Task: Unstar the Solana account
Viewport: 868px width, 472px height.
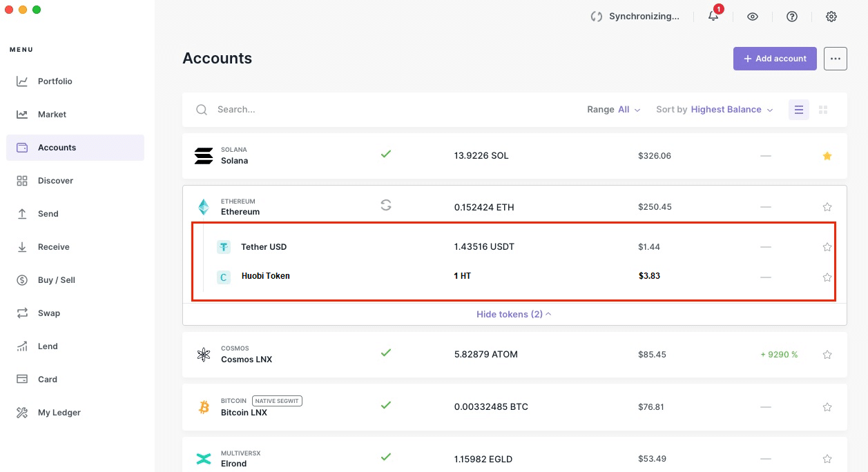Action: [x=827, y=156]
